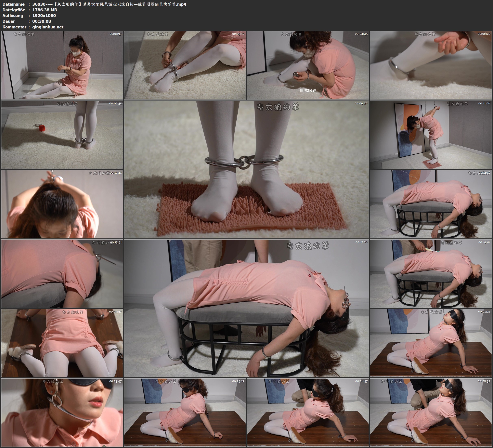Click the thumbnail near timestamp 00:14:16

(x=431, y=204)
